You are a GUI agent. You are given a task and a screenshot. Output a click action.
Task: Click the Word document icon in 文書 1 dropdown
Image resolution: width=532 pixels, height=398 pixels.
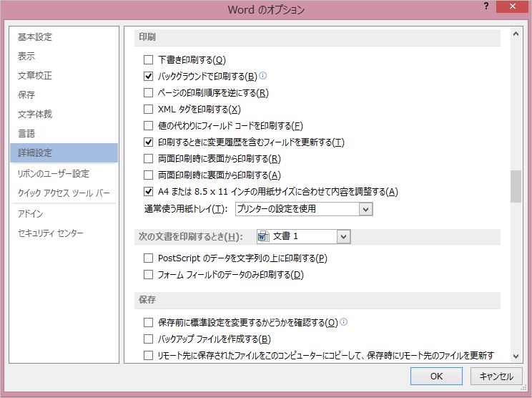pos(264,236)
